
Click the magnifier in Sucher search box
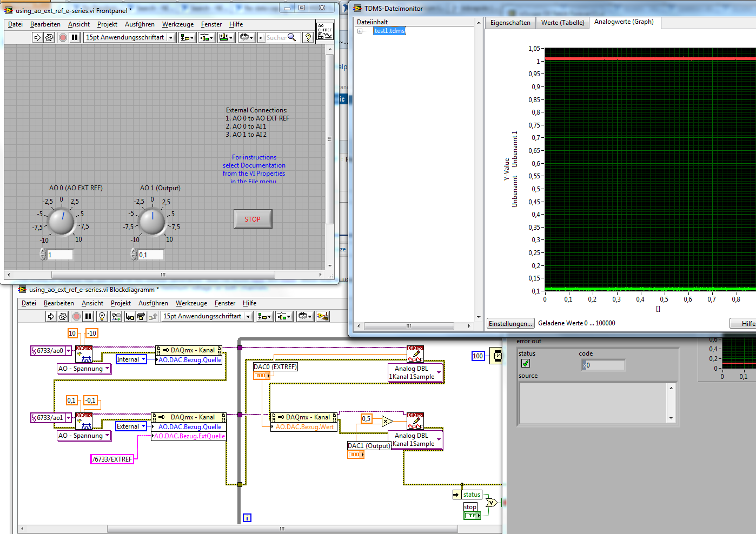coord(292,37)
